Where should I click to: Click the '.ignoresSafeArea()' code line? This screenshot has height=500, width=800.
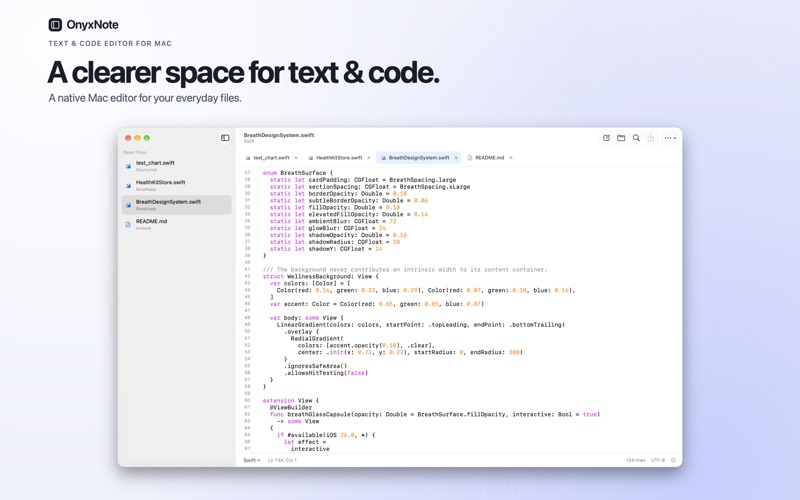[315, 366]
